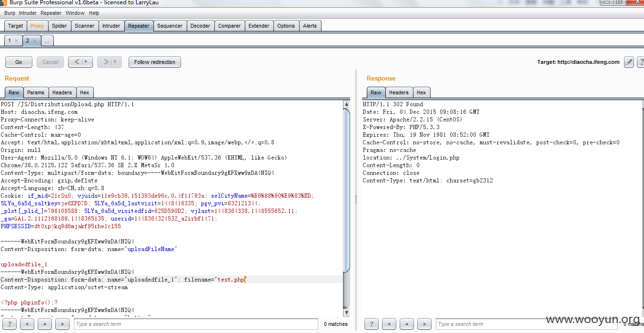Click the Server: Apache/2.2.15 header line
The image size is (644, 333).
[413, 120]
